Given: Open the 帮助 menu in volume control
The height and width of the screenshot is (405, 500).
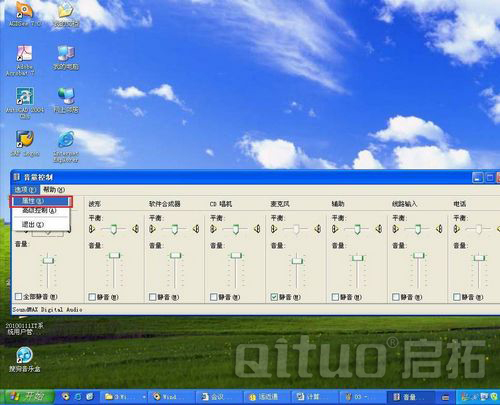Looking at the screenshot, I should pyautogui.click(x=54, y=190).
